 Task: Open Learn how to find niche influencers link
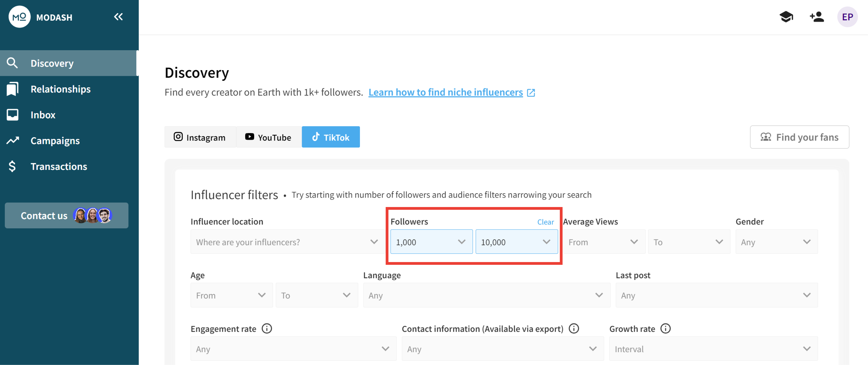click(446, 92)
